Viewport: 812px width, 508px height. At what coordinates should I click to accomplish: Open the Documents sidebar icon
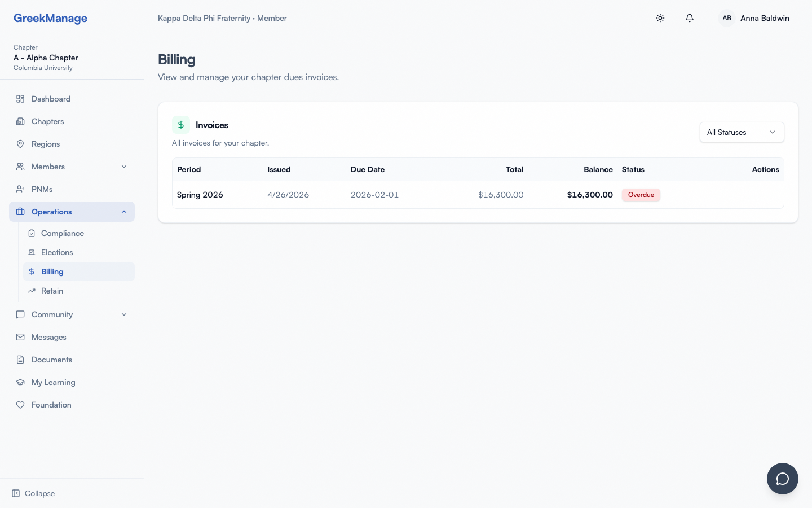[20, 360]
